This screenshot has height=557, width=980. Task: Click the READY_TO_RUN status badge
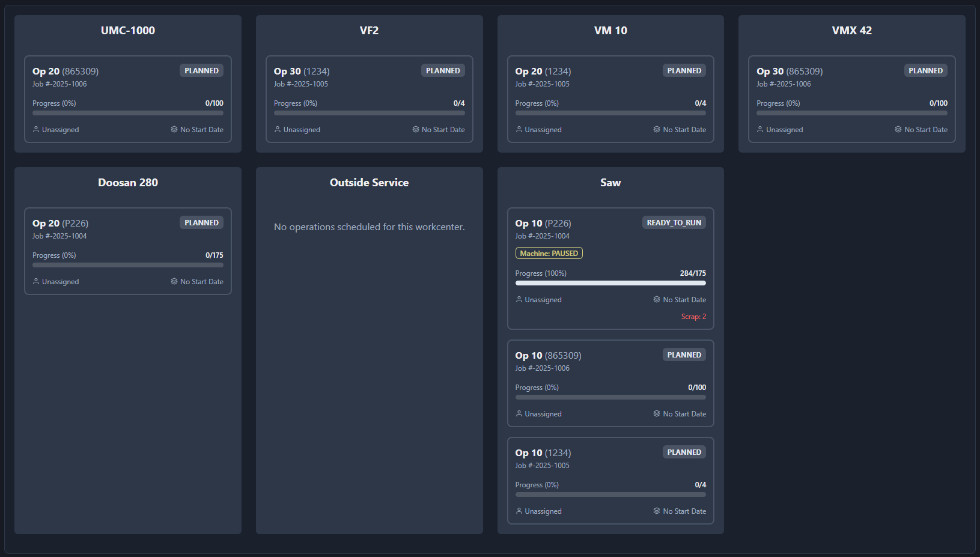(x=674, y=223)
